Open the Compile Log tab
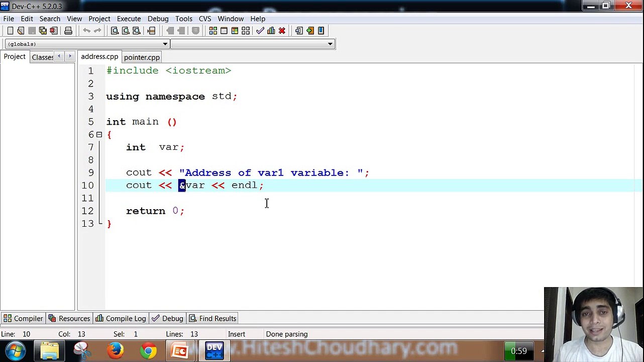The image size is (644, 362). click(x=121, y=318)
